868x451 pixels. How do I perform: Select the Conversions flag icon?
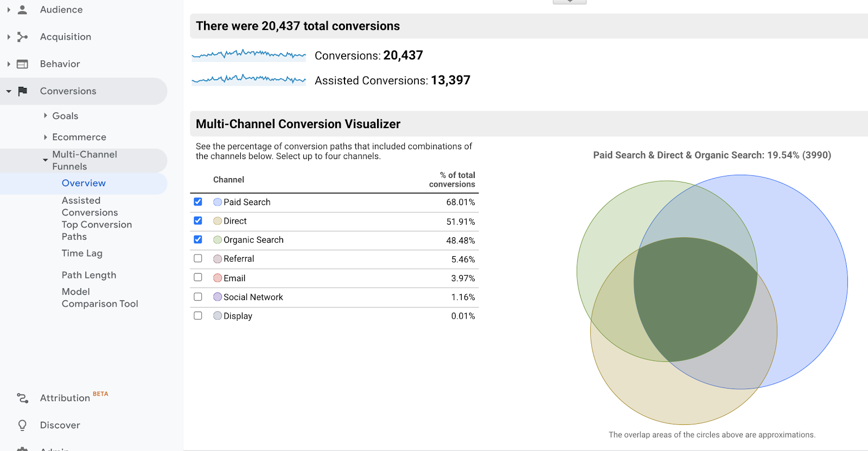pyautogui.click(x=22, y=91)
